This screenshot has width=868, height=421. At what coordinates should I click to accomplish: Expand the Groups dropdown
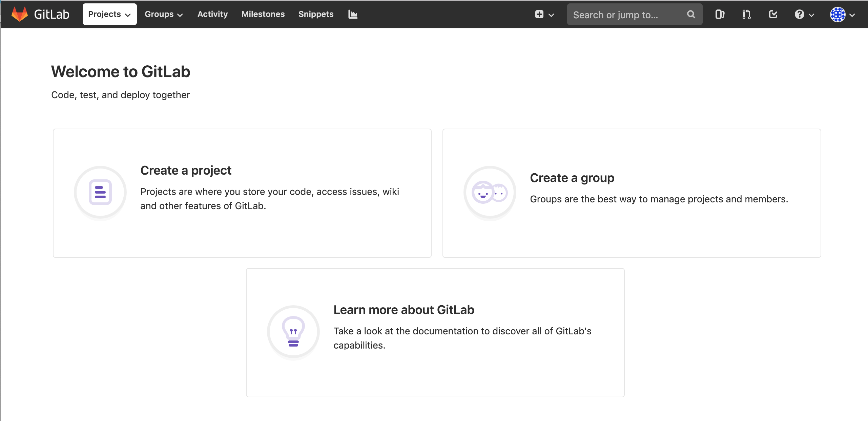[x=164, y=14]
